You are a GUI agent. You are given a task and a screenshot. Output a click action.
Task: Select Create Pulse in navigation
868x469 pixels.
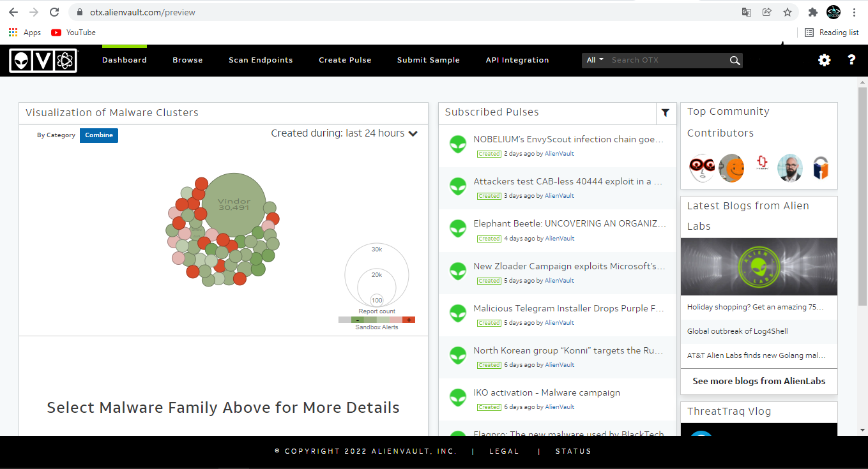[345, 60]
